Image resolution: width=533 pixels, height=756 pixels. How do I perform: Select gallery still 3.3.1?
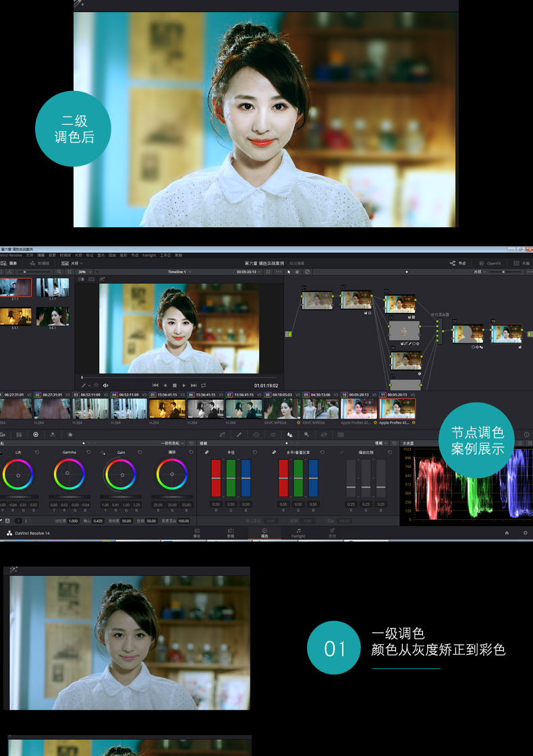point(16,316)
